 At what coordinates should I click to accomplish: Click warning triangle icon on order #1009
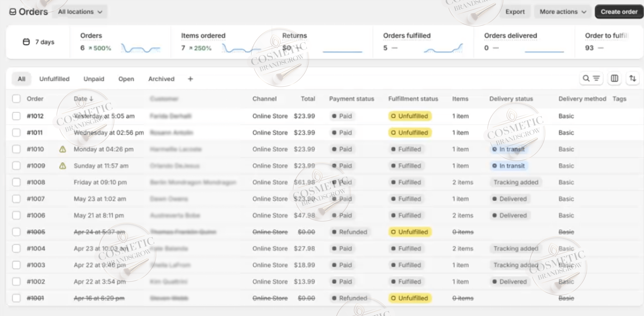pos(63,166)
